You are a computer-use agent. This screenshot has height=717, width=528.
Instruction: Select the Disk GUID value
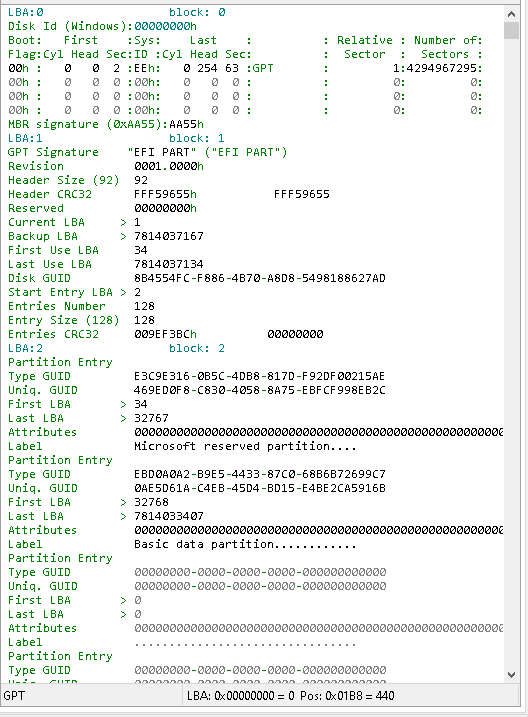click(260, 278)
